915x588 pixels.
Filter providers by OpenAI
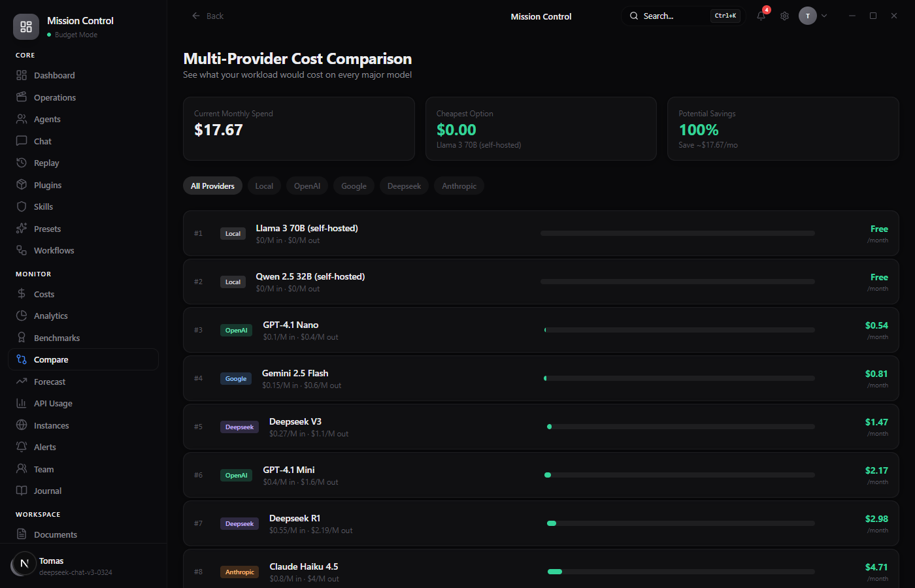(x=307, y=186)
